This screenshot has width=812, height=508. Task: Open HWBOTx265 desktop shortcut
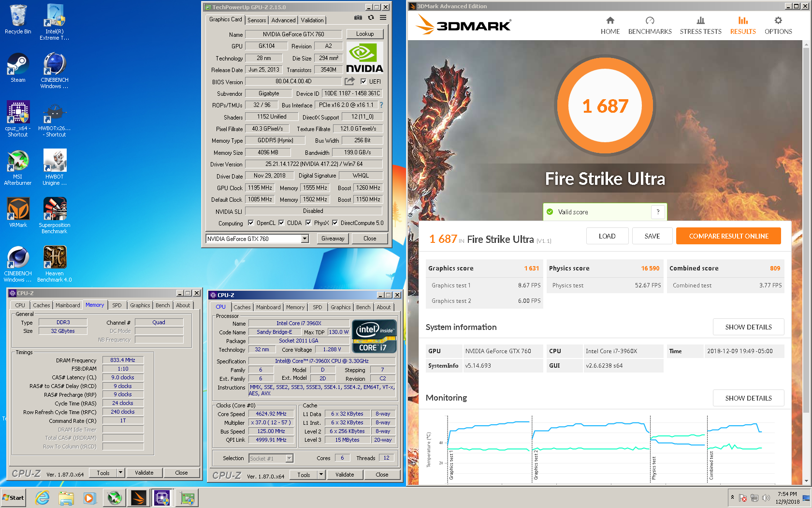point(54,119)
